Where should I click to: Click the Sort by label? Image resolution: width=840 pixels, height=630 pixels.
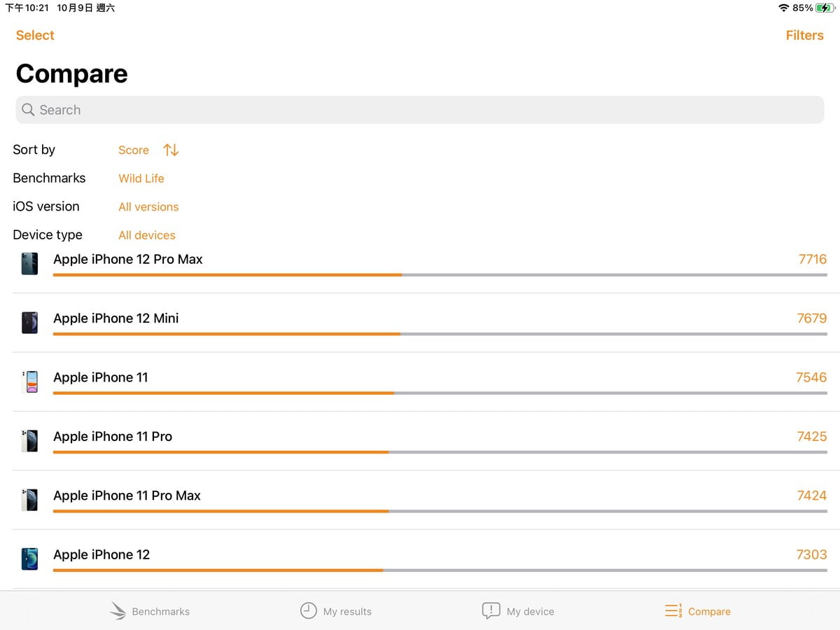pos(34,150)
